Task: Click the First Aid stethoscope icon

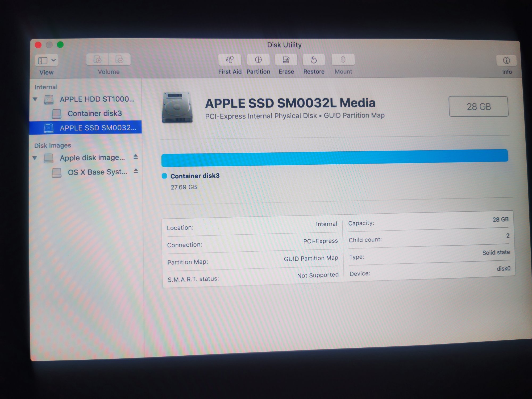Action: coord(230,60)
